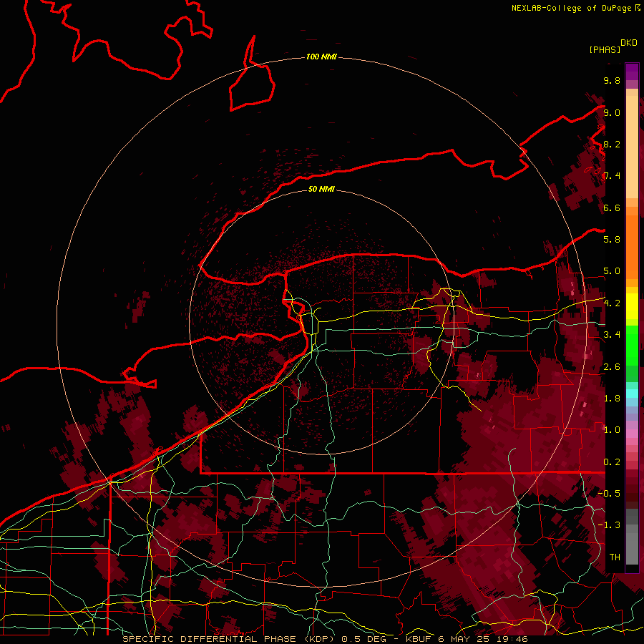Click the 5.8 value on color scale
644x644 pixels.
612,240
